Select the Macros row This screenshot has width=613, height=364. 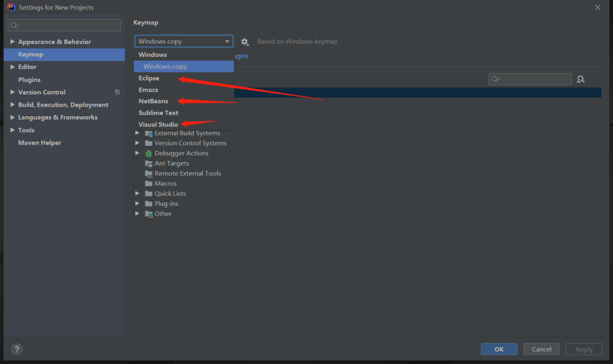coord(367,184)
